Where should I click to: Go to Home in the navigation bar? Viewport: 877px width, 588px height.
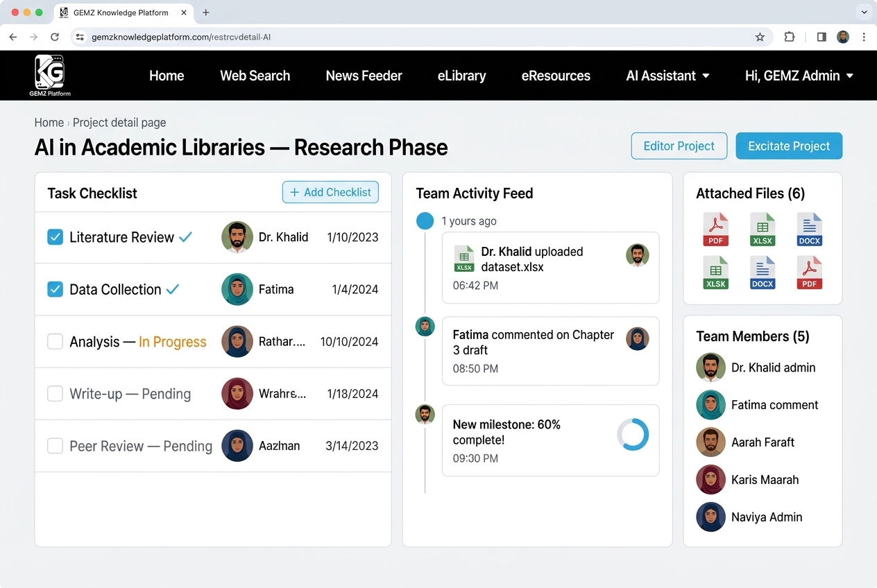click(167, 76)
